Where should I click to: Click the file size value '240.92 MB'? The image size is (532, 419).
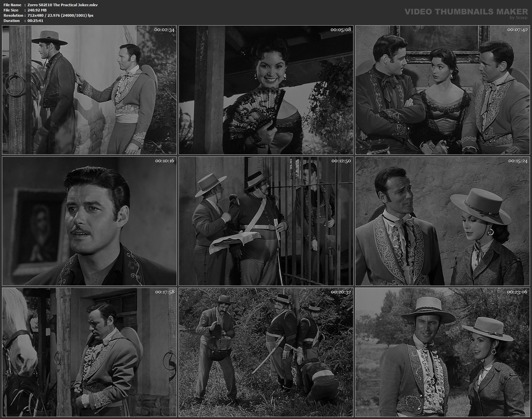pos(37,10)
